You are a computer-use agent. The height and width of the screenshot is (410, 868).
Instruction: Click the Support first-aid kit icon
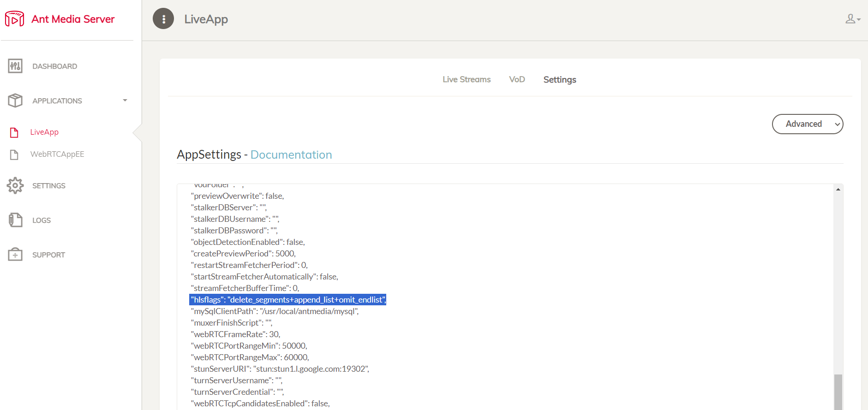(x=15, y=254)
